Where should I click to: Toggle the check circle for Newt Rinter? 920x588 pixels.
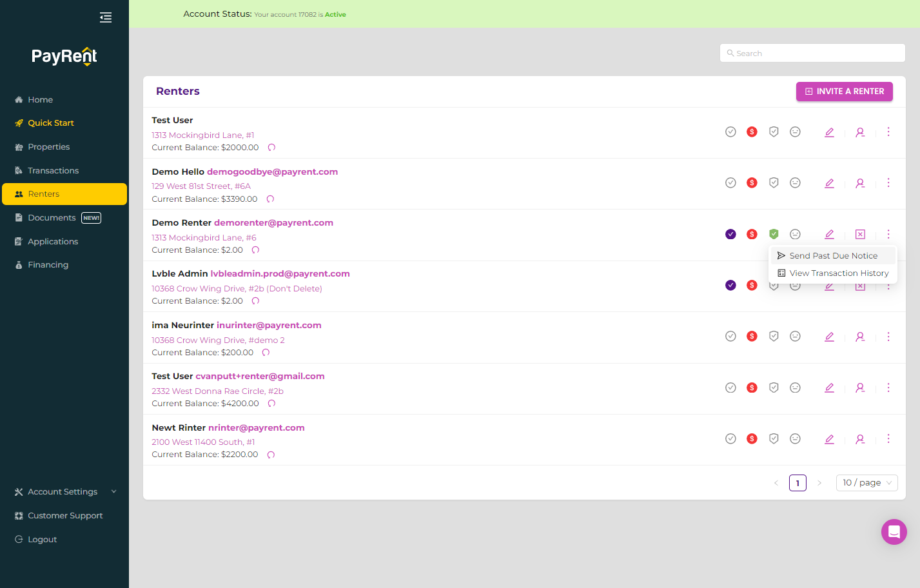pyautogui.click(x=730, y=438)
